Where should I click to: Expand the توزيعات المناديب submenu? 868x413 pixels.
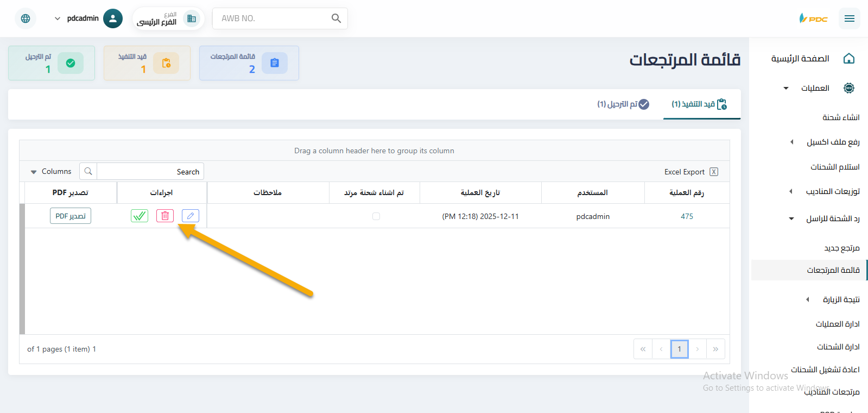pyautogui.click(x=791, y=191)
